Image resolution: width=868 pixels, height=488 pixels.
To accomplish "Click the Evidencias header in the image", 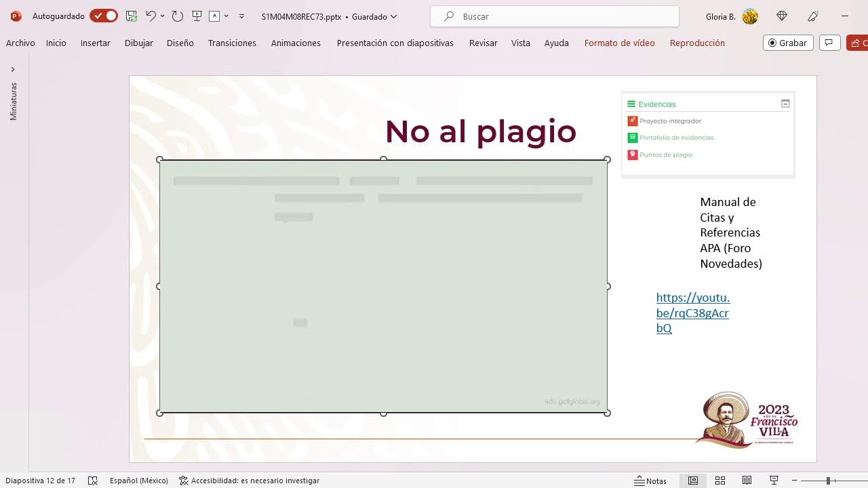I will point(657,104).
